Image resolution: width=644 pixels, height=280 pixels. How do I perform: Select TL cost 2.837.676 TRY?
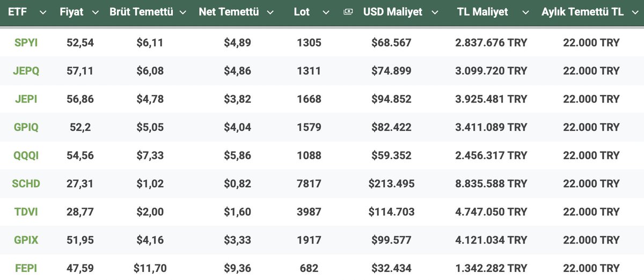492,42
